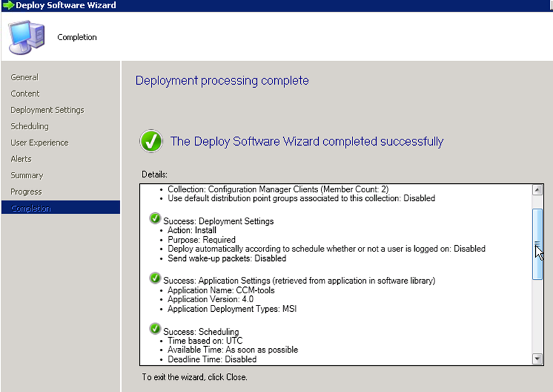Select Content step in wizard sidebar
Viewport: 553px width, 392px height.
point(25,94)
